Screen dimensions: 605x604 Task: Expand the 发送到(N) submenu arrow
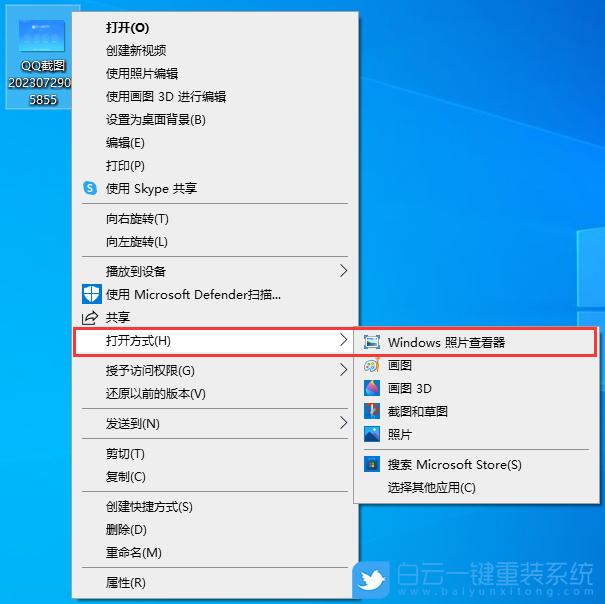coord(343,423)
